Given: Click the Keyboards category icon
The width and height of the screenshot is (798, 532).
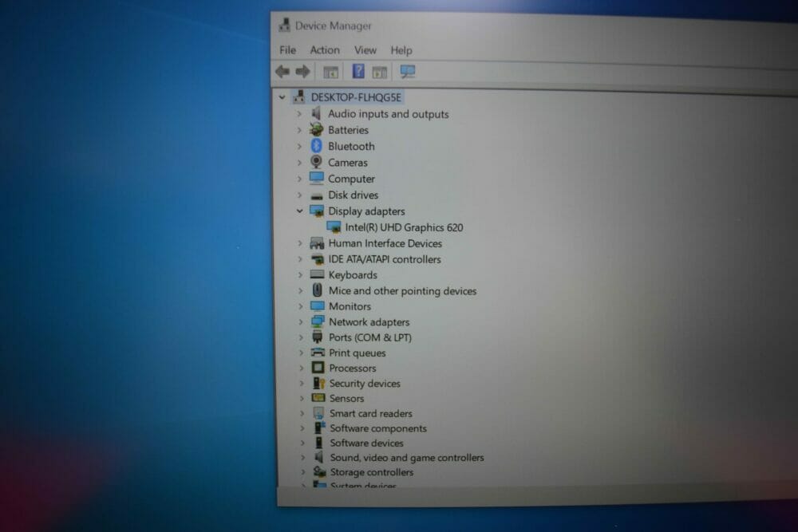Looking at the screenshot, I should [x=317, y=274].
